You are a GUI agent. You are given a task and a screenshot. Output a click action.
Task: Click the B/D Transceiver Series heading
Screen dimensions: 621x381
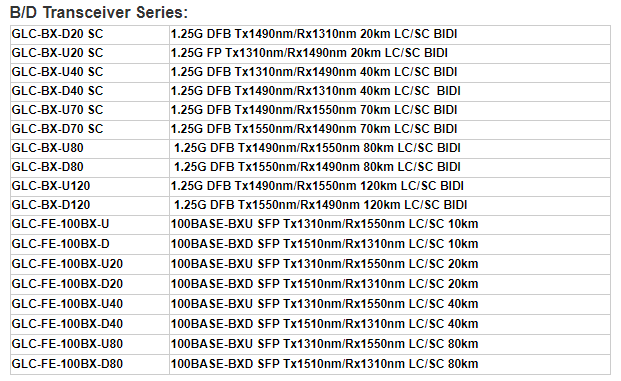[99, 12]
